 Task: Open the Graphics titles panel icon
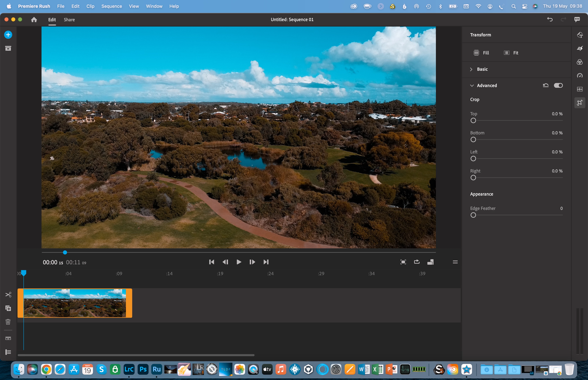click(x=580, y=35)
